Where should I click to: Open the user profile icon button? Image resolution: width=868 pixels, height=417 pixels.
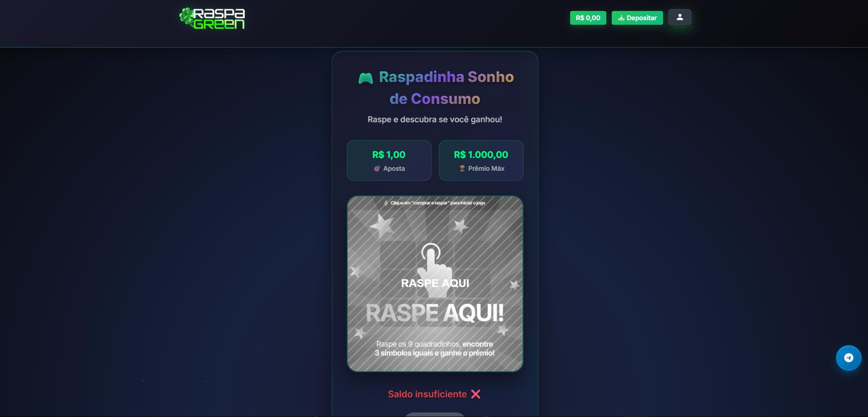(679, 17)
